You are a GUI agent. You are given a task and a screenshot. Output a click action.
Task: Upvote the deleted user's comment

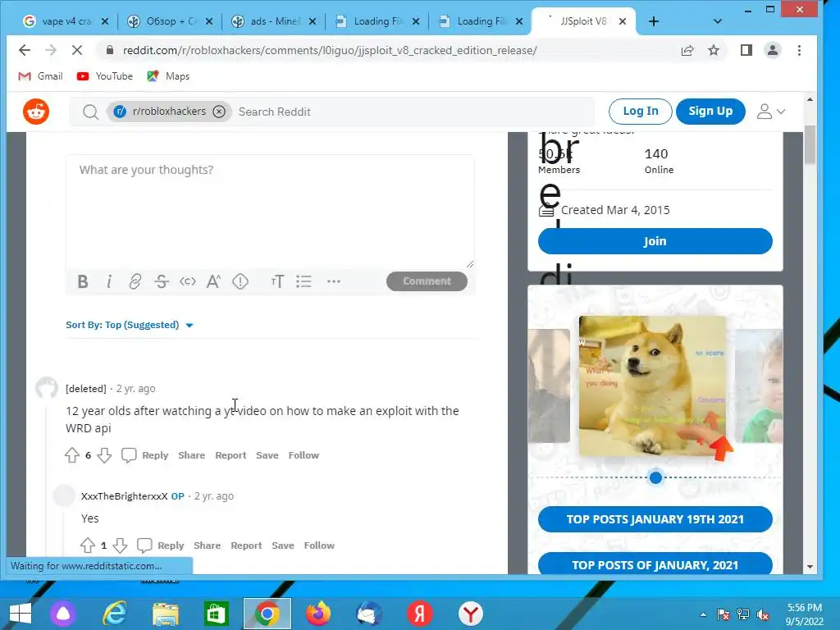click(x=72, y=455)
